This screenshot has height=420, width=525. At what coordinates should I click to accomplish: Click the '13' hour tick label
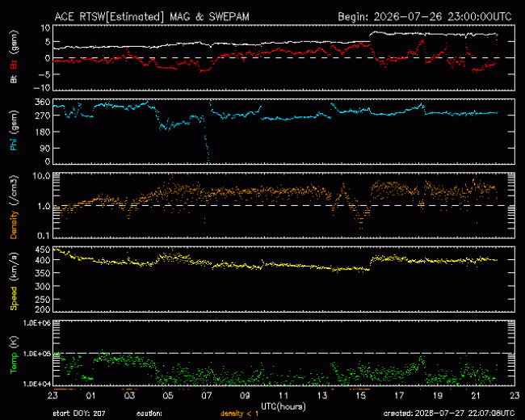pyautogui.click(x=322, y=396)
